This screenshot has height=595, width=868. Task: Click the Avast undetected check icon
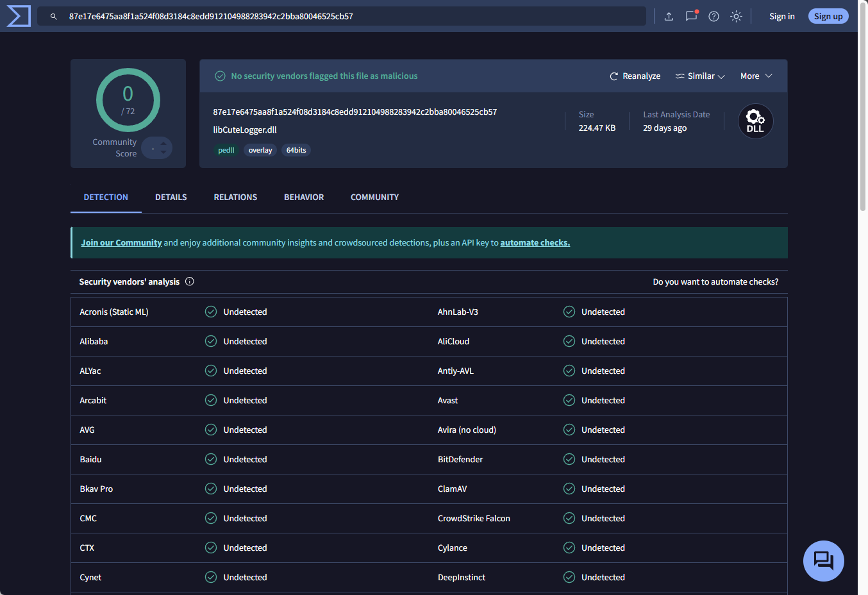pos(569,400)
